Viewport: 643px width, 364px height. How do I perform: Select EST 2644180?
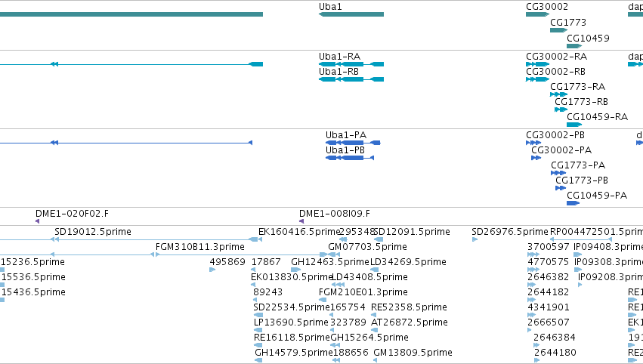pyautogui.click(x=555, y=353)
